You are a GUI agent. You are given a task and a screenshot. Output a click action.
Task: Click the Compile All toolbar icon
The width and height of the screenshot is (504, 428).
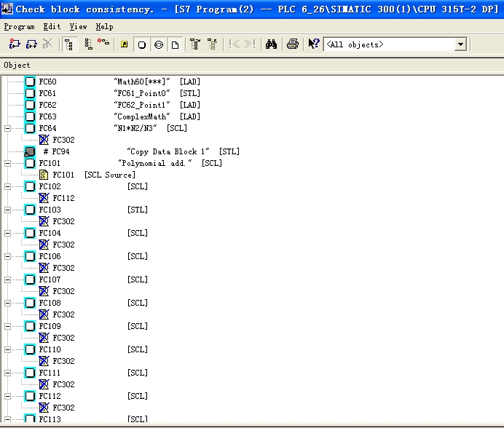point(31,44)
